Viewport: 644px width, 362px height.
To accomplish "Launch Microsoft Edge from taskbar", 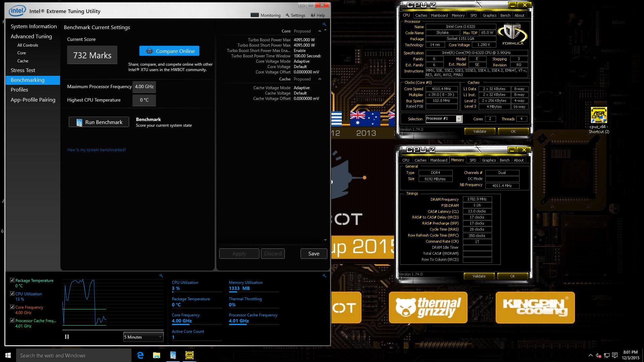I will click(x=140, y=355).
